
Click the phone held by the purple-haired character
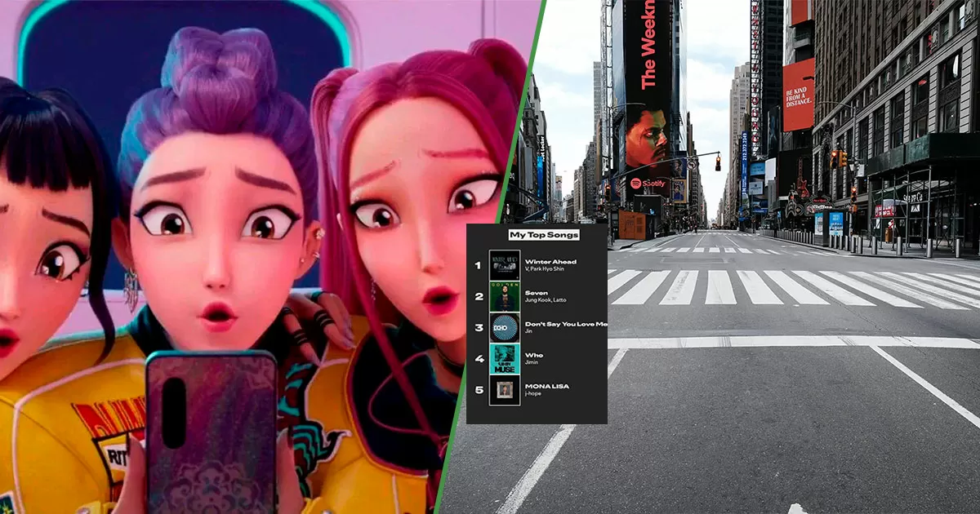211,432
